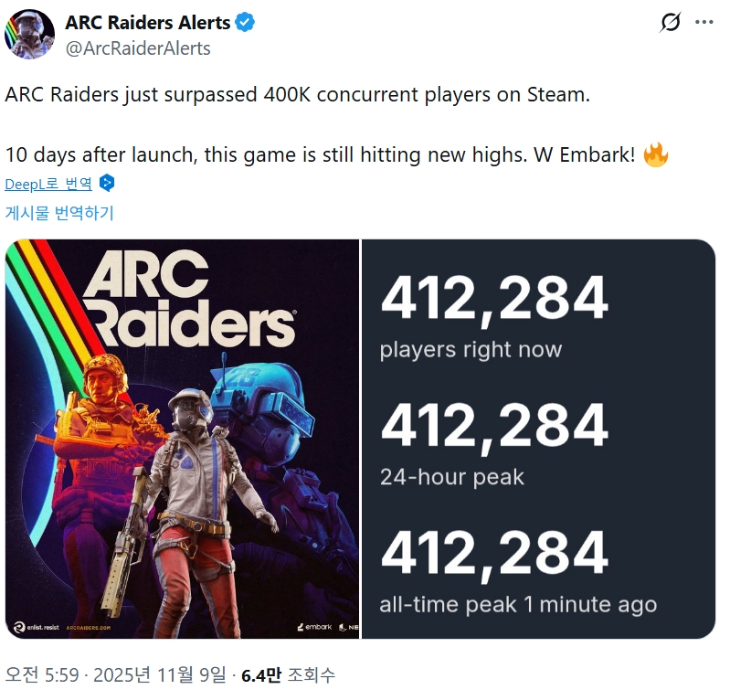Viewport: 730px width, 700px height.
Task: Click the DeepL logo icon beside translate link
Action: [x=107, y=183]
